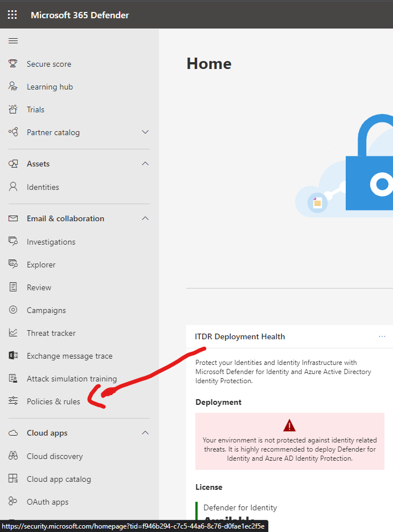Image resolution: width=393 pixels, height=532 pixels.
Task: Click the Cloud apps cloud icon
Action: [13, 433]
